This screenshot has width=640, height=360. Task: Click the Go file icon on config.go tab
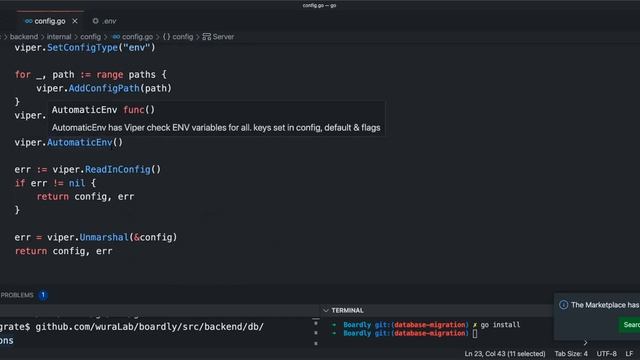pos(29,21)
